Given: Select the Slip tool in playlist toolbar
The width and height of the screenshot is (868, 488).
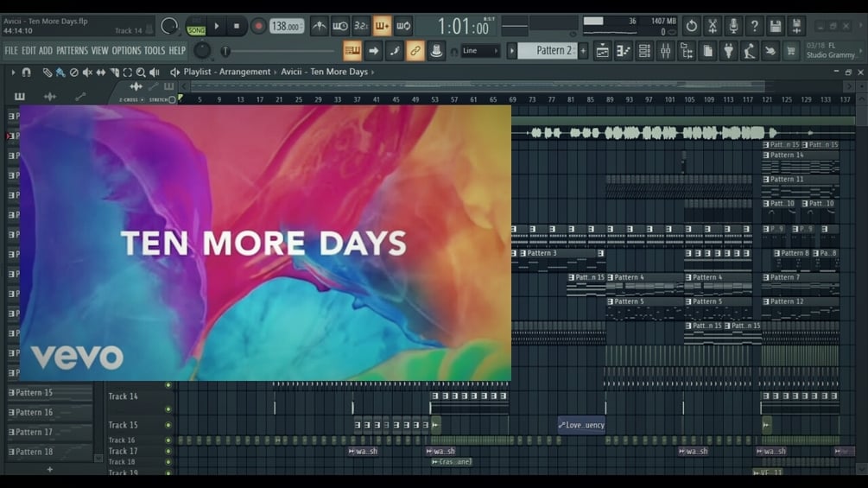Looking at the screenshot, I should pyautogui.click(x=101, y=72).
